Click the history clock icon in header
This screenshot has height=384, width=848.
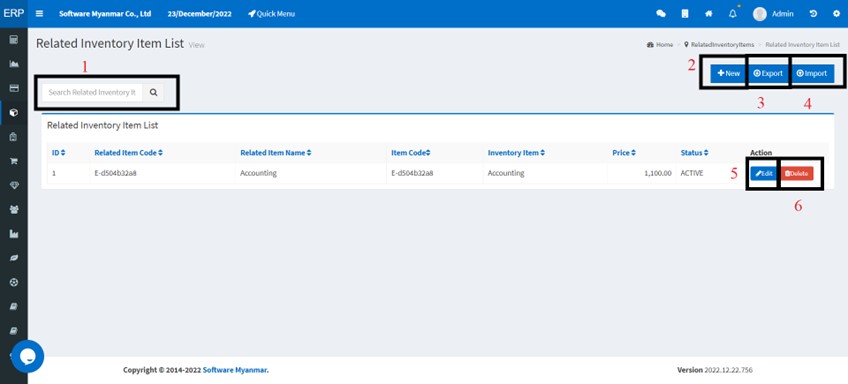813,14
